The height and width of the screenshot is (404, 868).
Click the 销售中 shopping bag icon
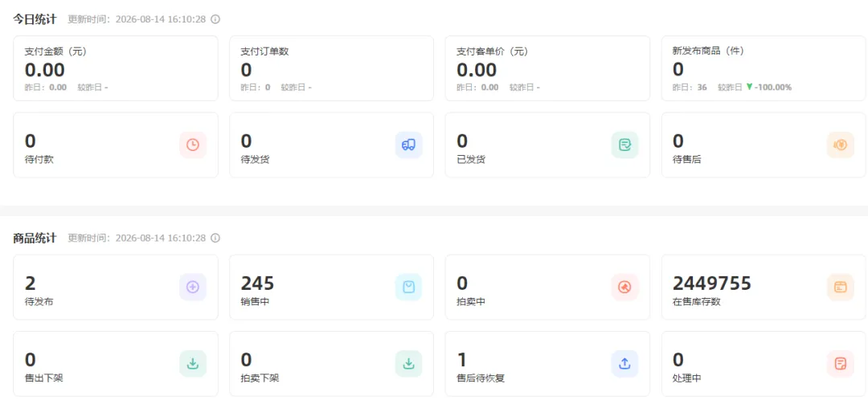408,288
